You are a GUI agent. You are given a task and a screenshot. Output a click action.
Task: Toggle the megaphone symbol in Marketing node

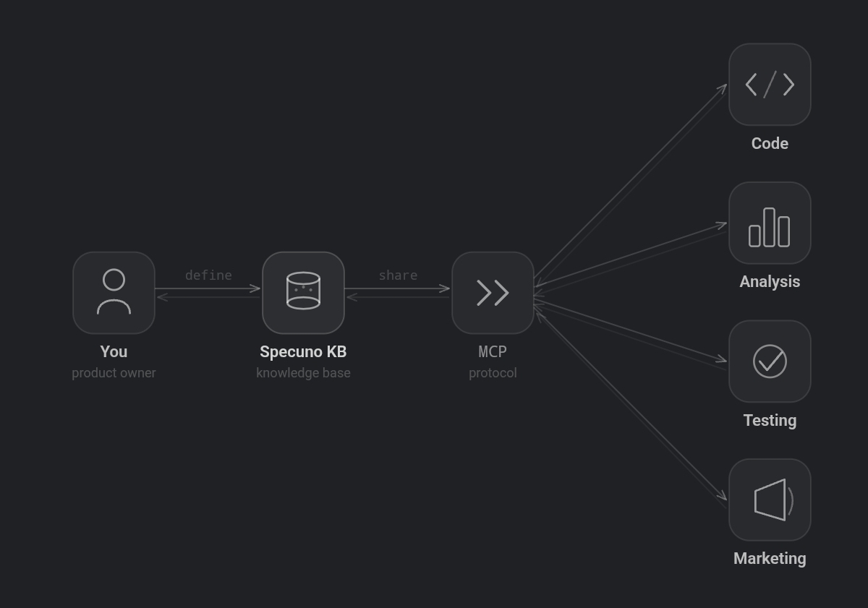[768, 500]
